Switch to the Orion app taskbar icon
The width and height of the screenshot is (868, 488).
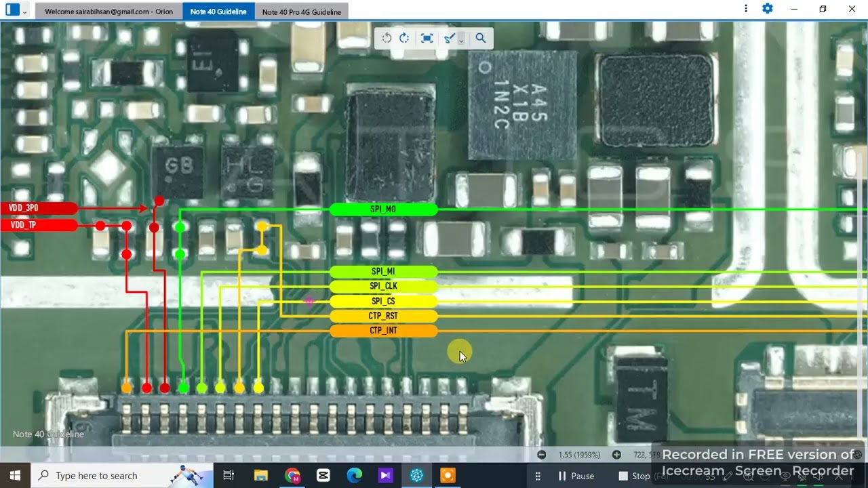(416, 476)
